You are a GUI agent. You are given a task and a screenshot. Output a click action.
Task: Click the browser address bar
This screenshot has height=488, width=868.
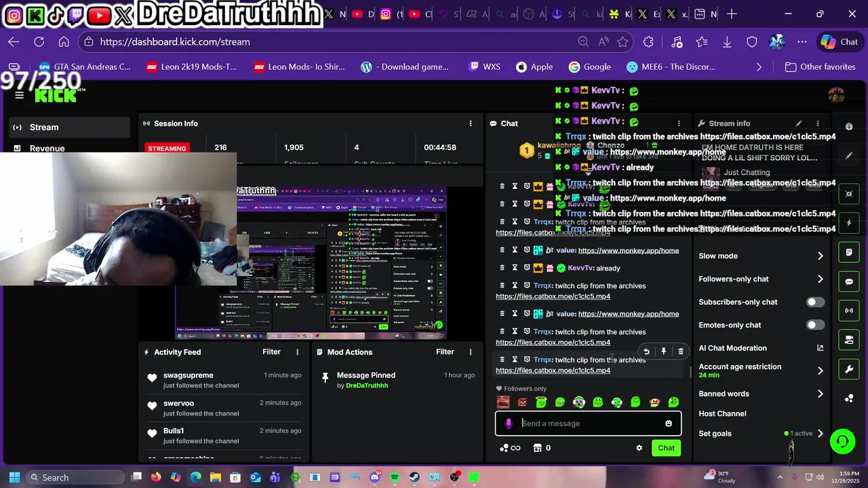(332, 42)
